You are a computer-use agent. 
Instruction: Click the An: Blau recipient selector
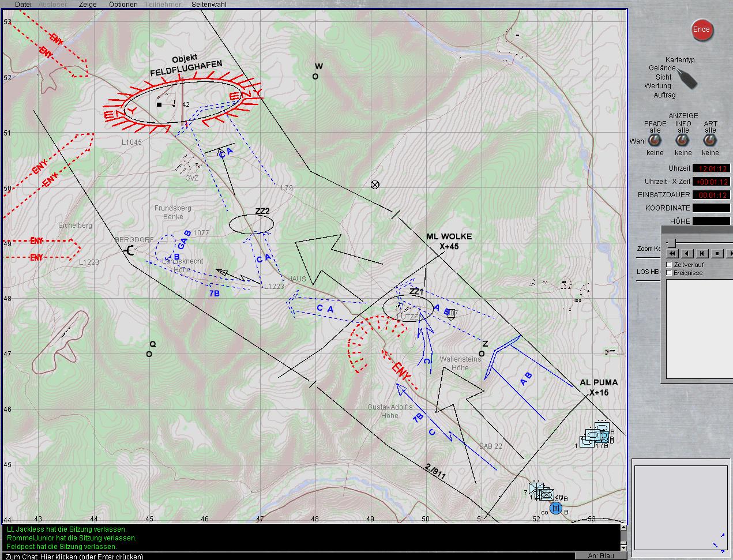tap(600, 556)
